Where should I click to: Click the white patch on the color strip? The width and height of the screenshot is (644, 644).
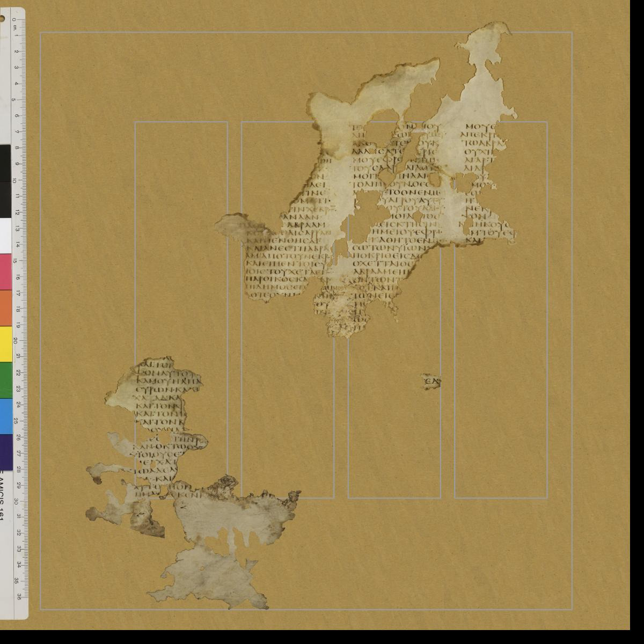pyautogui.click(x=5, y=236)
